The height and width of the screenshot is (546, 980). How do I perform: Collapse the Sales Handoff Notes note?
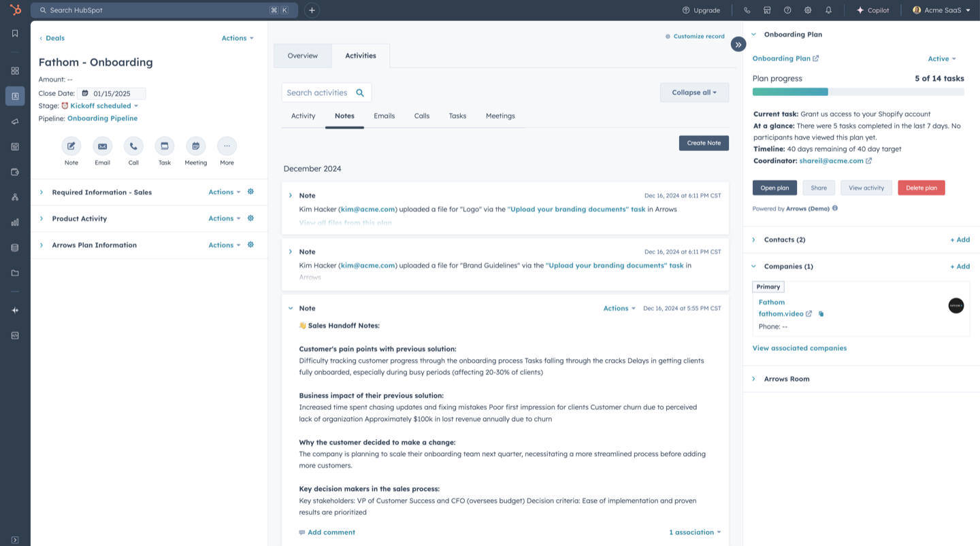[291, 308]
